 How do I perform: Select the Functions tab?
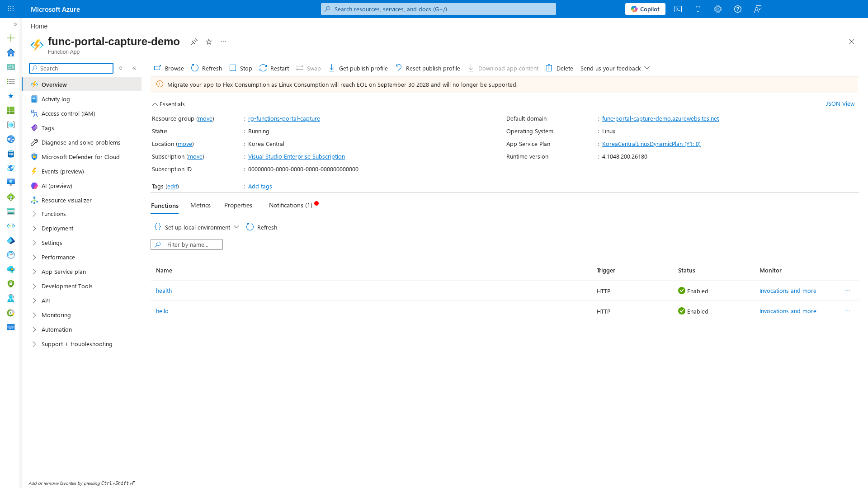[x=165, y=206]
